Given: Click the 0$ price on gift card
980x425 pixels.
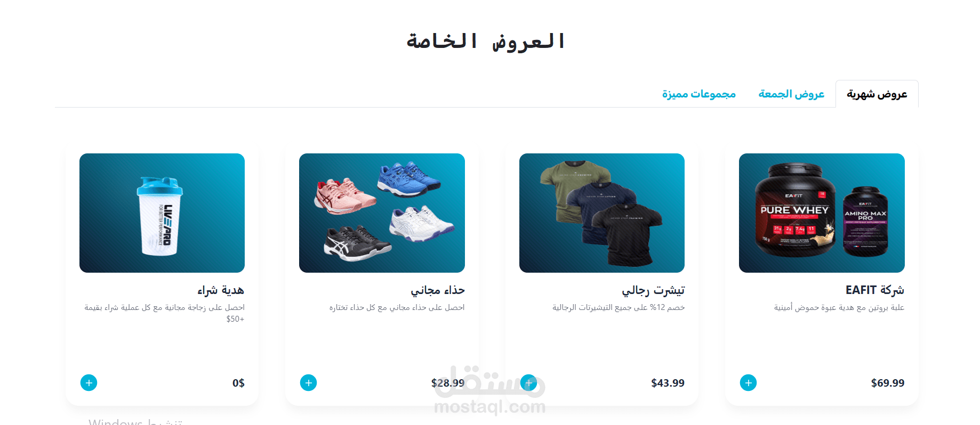Looking at the screenshot, I should (x=238, y=383).
